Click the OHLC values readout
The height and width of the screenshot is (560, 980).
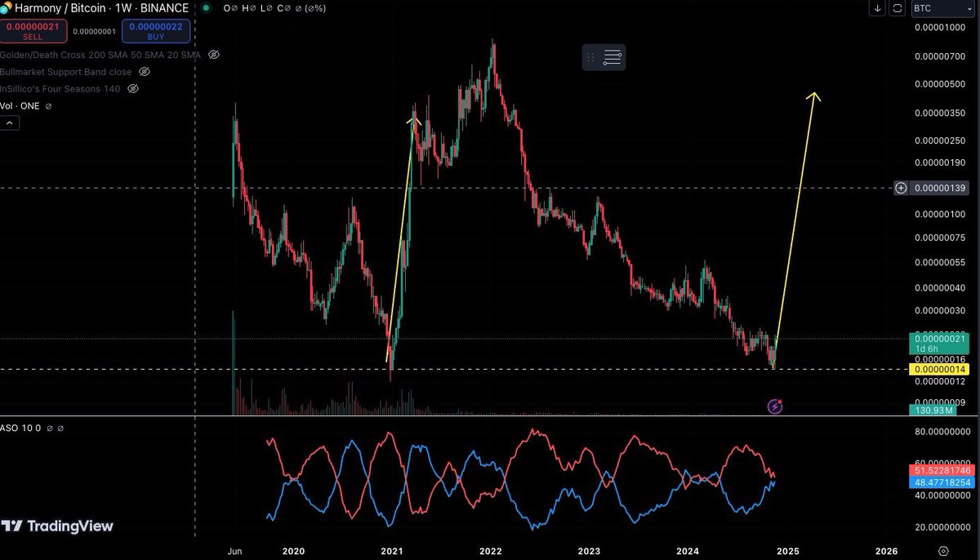[276, 8]
